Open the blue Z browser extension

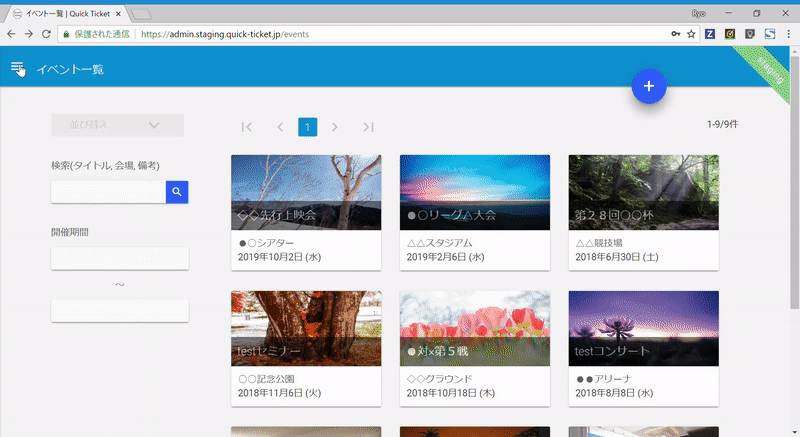pyautogui.click(x=710, y=34)
